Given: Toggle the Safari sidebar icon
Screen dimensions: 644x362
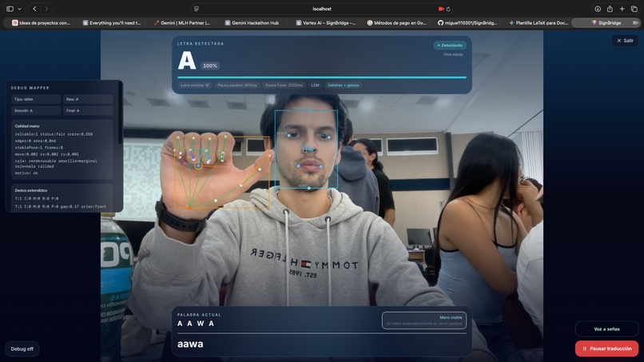Looking at the screenshot, I should click(10, 9).
